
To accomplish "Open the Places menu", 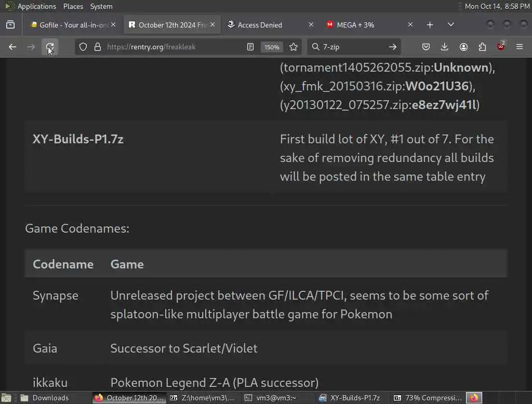I will pos(73,6).
